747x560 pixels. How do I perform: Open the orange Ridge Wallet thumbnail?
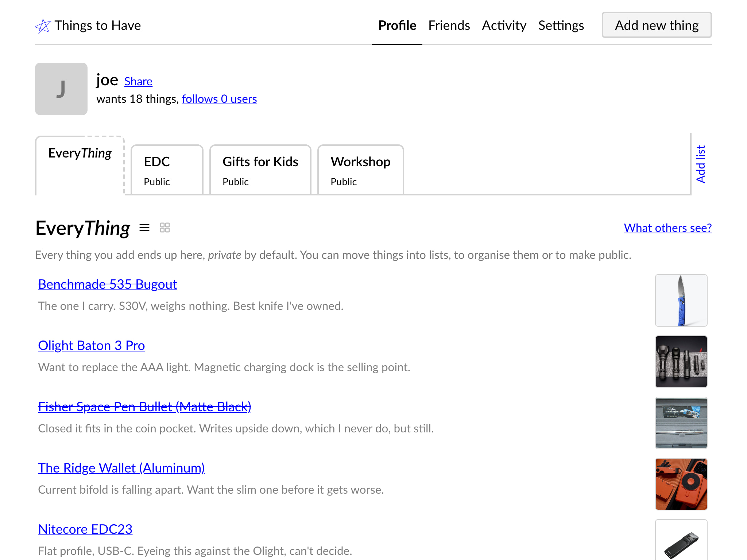(x=681, y=484)
